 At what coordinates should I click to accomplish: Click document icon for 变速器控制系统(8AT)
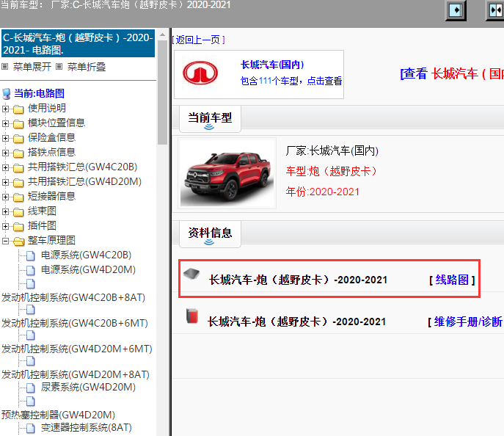pos(31,428)
